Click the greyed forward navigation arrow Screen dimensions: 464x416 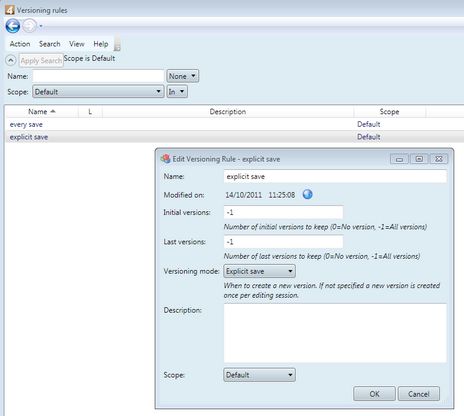[x=30, y=26]
